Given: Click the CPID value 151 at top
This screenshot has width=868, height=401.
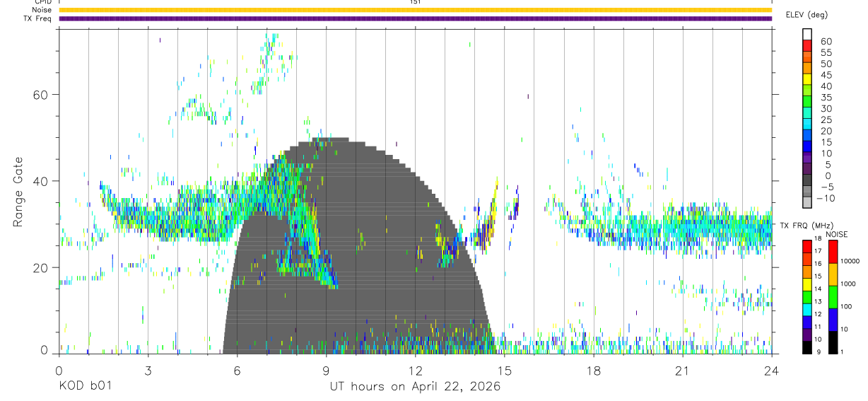Looking at the screenshot, I should (x=415, y=2).
